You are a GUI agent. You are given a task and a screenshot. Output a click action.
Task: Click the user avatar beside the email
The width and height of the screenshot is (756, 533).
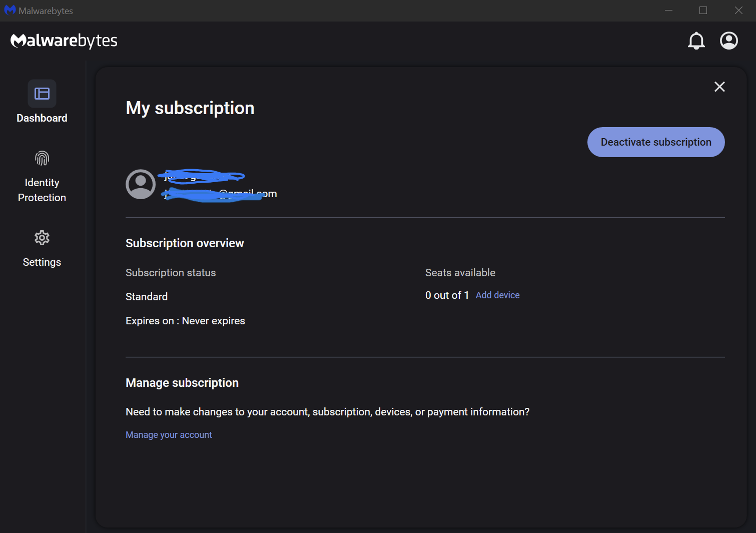(141, 184)
